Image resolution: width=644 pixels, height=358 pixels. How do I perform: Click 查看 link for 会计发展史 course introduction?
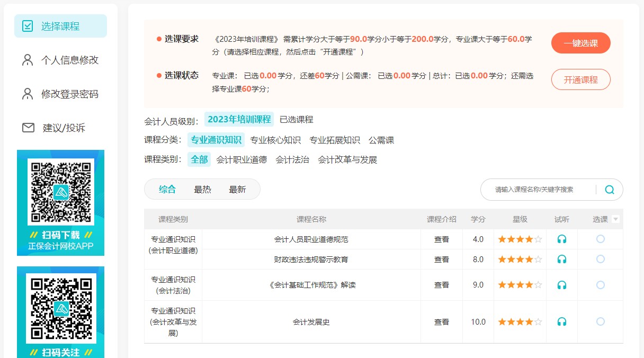pos(442,321)
